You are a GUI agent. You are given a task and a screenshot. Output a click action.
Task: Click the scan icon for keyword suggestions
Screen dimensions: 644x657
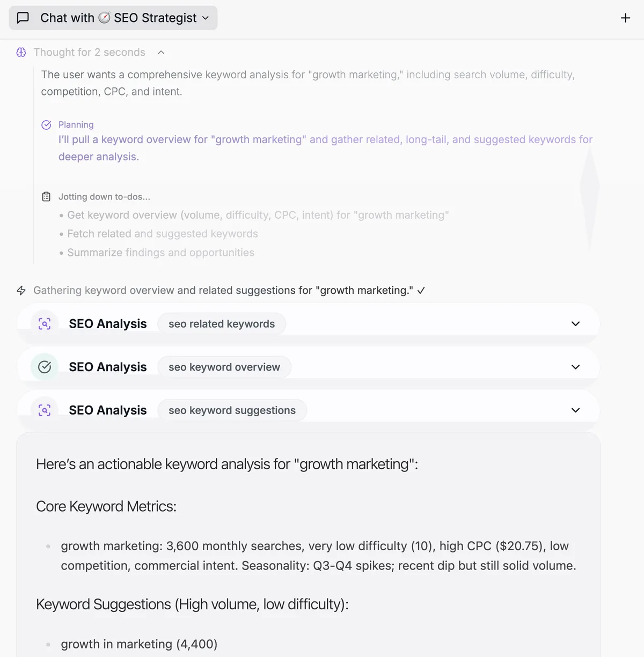(45, 410)
